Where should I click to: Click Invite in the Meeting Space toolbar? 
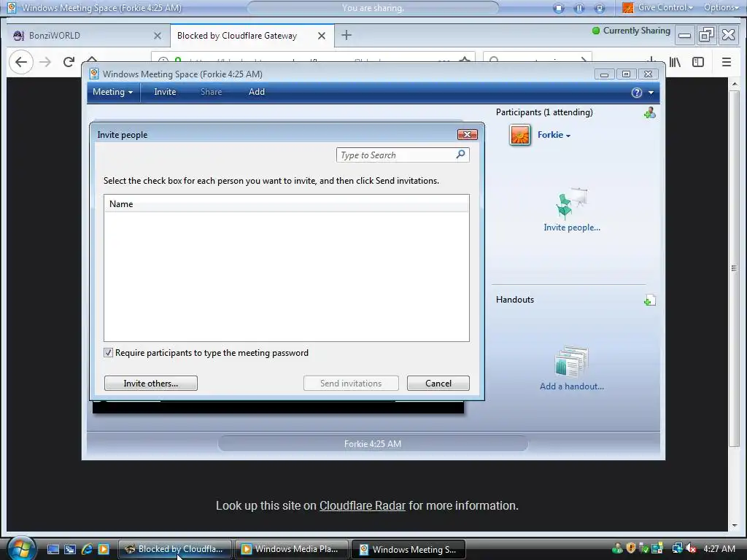point(165,92)
